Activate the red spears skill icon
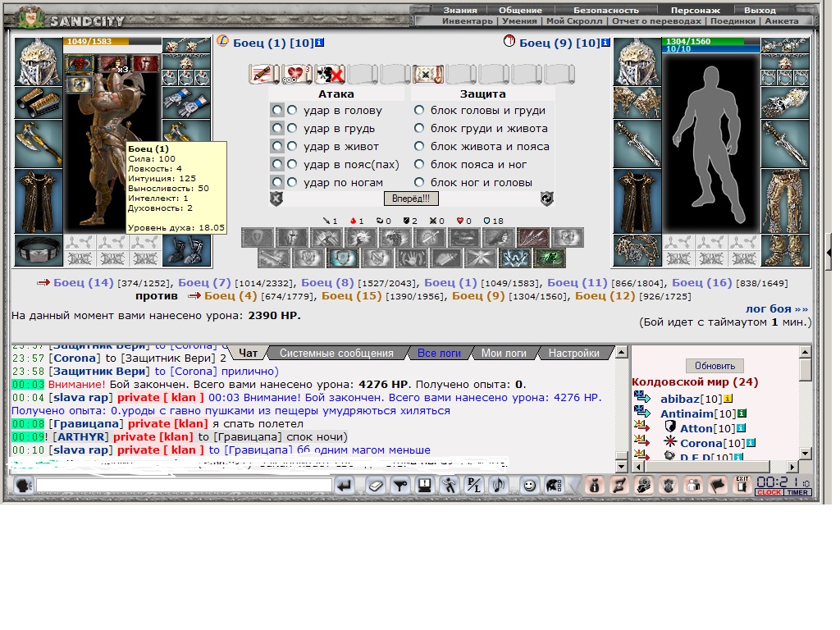 pyautogui.click(x=532, y=237)
